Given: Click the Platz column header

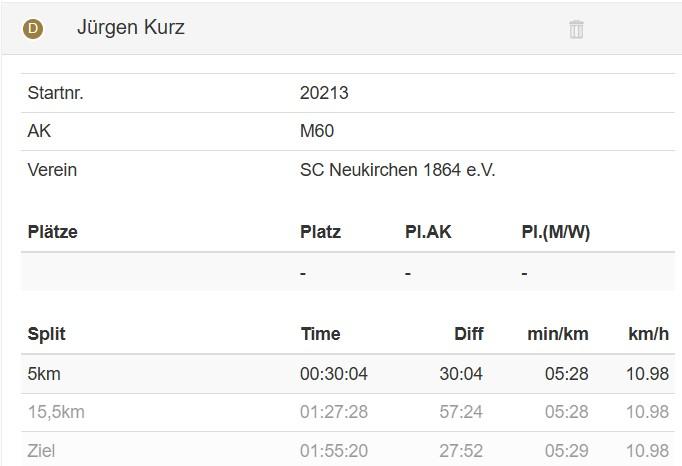Looking at the screenshot, I should click(320, 232).
